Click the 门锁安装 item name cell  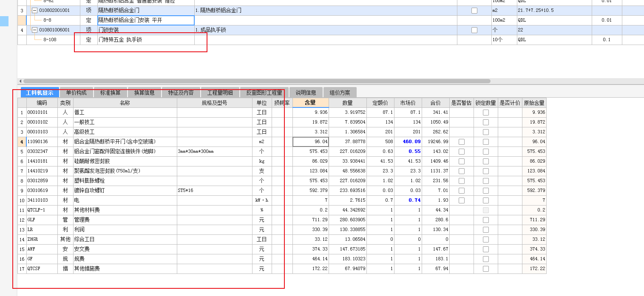point(146,30)
